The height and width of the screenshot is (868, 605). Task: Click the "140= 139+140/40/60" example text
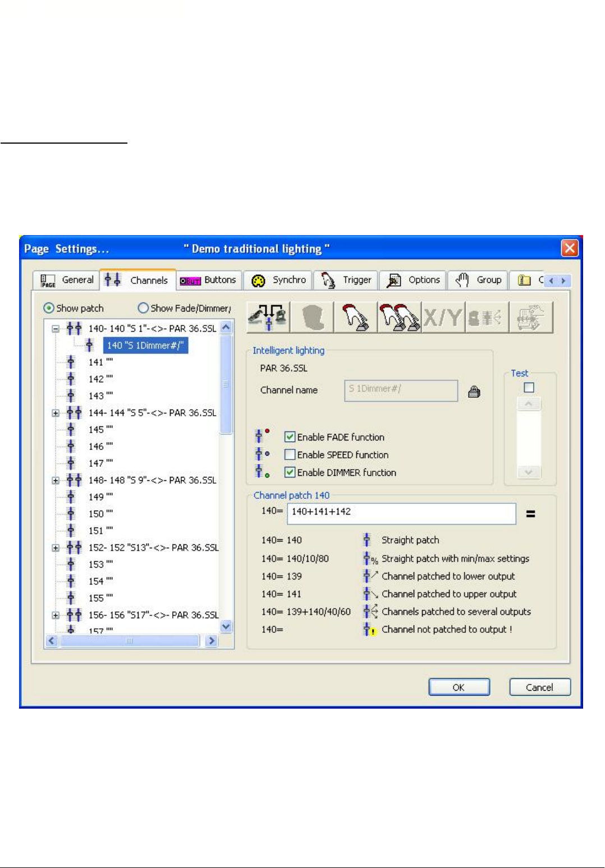[306, 612]
